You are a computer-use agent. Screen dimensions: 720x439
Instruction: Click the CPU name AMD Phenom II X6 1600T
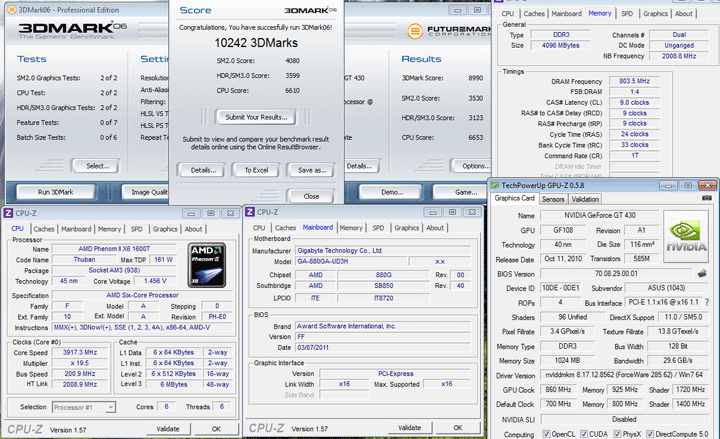(114, 248)
